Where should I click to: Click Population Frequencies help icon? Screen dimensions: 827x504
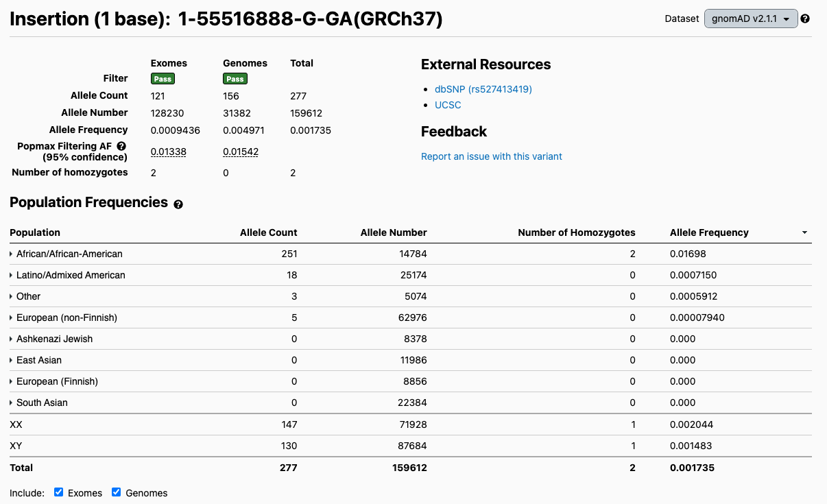pos(178,204)
